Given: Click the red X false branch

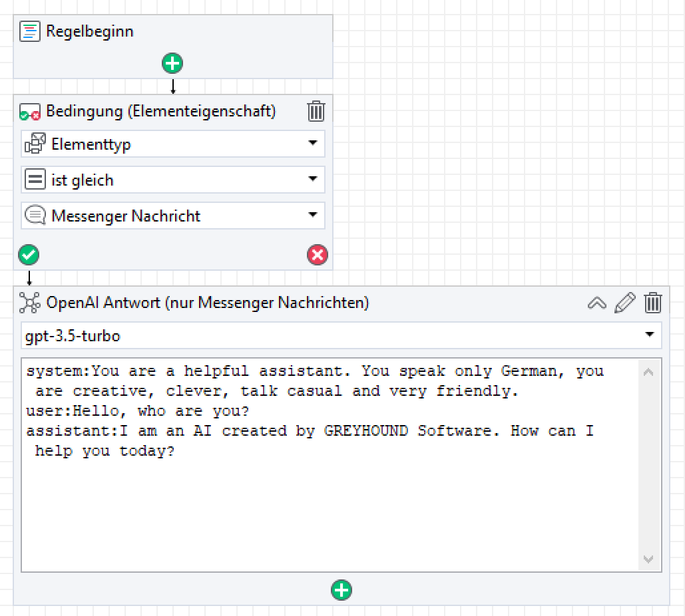Looking at the screenshot, I should pos(318,255).
